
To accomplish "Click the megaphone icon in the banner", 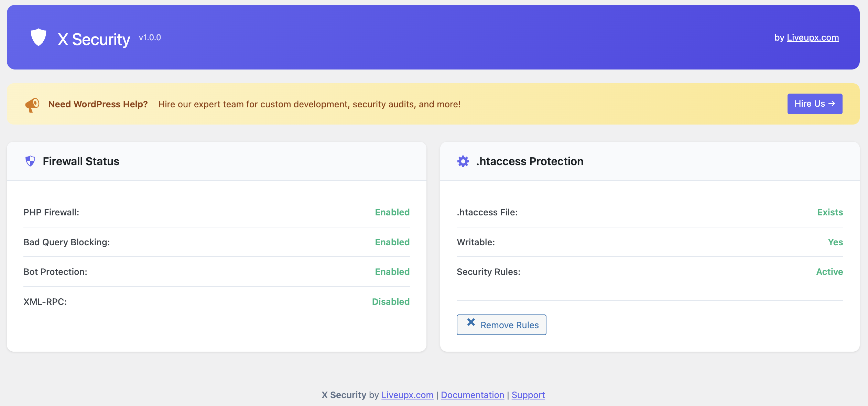I will [x=32, y=105].
